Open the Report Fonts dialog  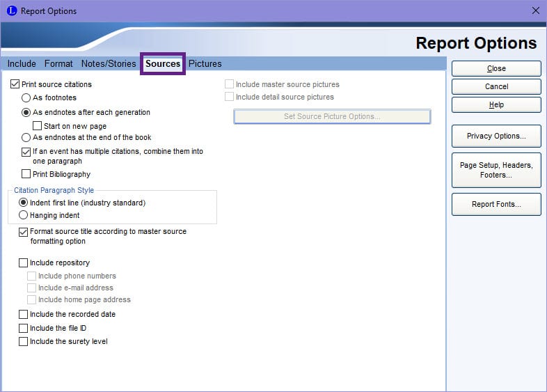[496, 204]
